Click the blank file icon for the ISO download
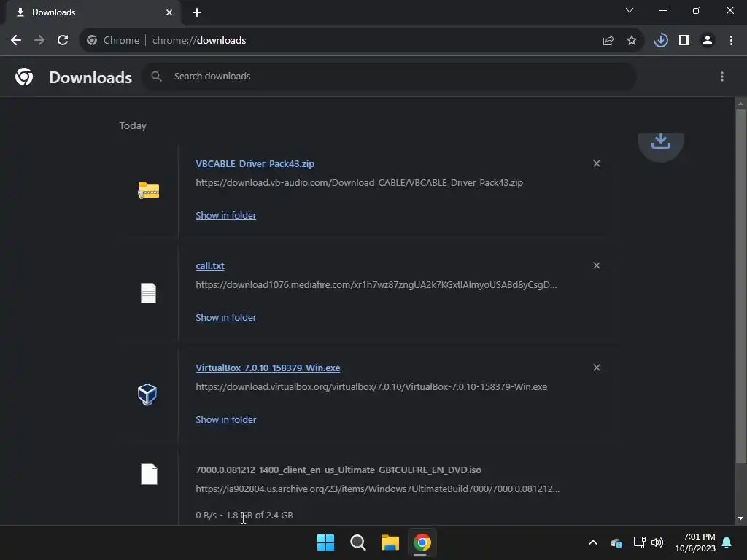 click(x=149, y=474)
